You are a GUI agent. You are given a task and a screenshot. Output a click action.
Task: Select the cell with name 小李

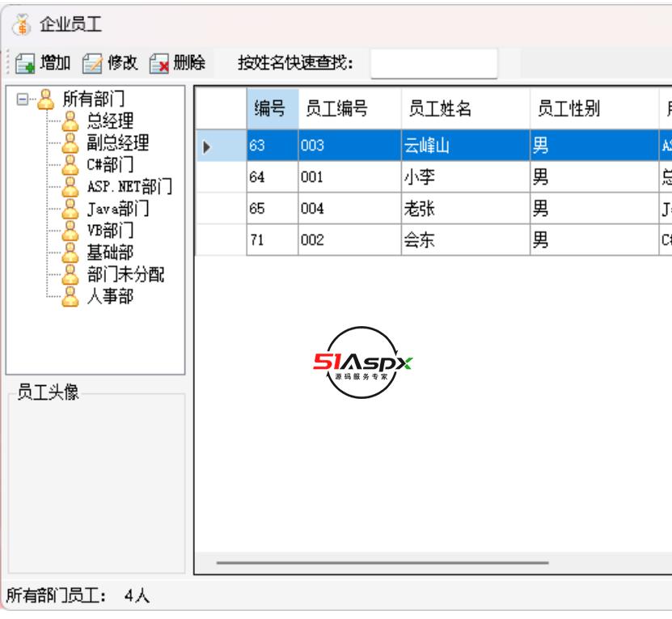pyautogui.click(x=466, y=177)
